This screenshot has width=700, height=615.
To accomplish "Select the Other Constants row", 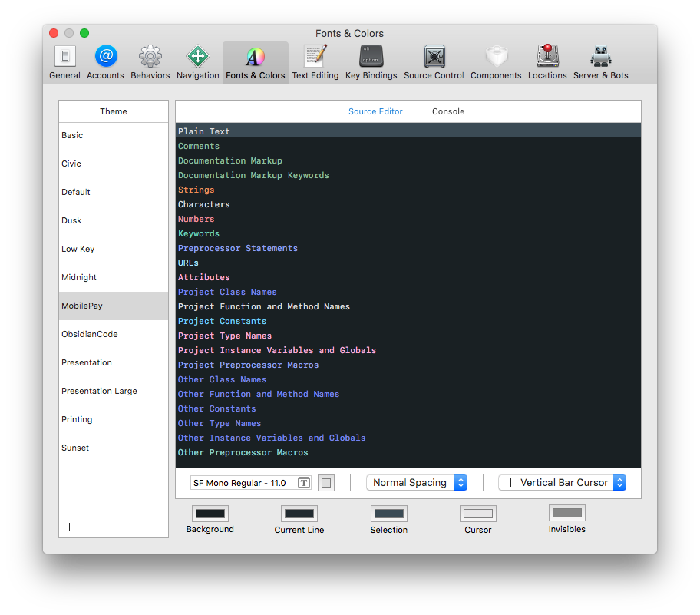I will click(408, 408).
